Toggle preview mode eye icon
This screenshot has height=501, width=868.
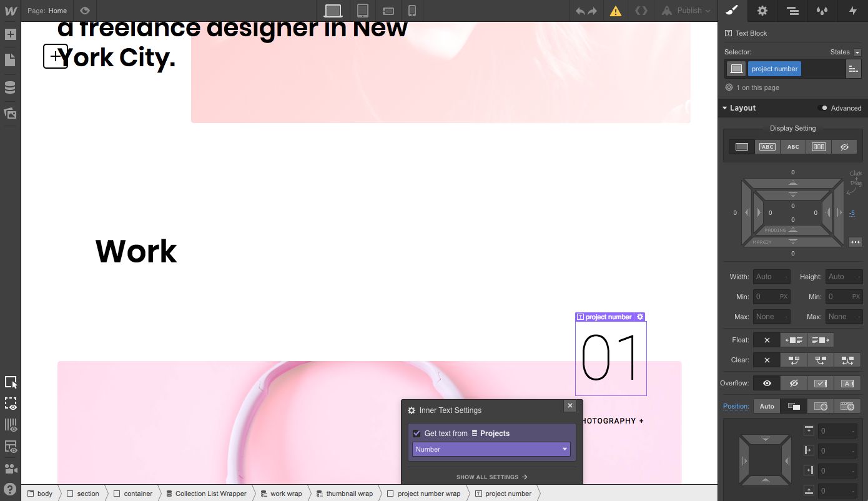click(x=85, y=11)
